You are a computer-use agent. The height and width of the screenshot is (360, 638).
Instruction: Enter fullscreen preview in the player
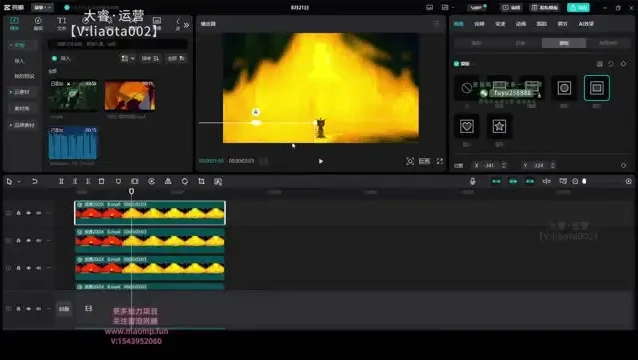coord(440,161)
